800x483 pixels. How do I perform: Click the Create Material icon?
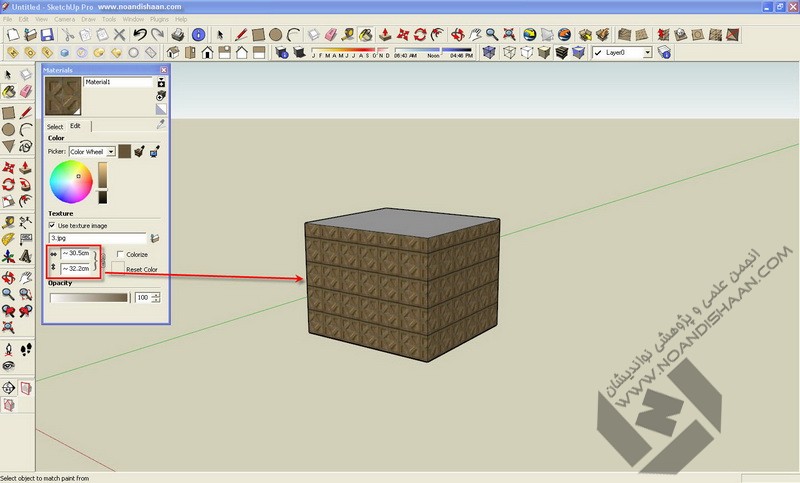(x=161, y=83)
